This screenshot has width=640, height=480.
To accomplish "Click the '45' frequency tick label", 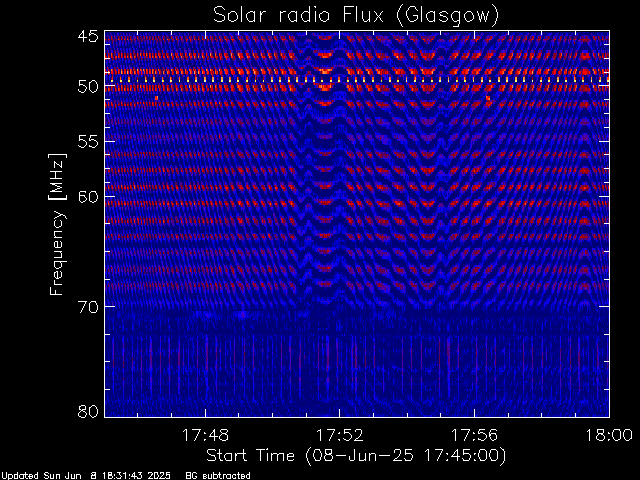I will pyautogui.click(x=88, y=36).
